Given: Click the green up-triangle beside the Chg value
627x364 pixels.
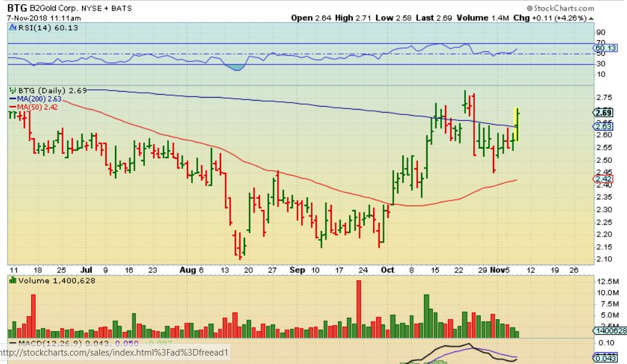Looking at the screenshot, I should [591, 19].
